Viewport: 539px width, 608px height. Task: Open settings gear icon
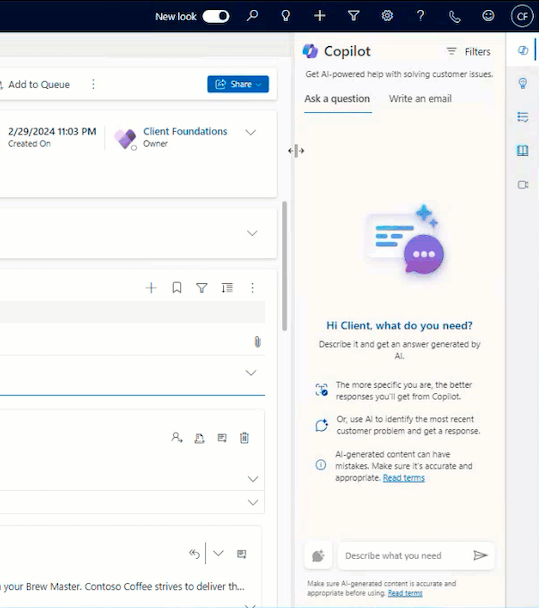point(387,16)
